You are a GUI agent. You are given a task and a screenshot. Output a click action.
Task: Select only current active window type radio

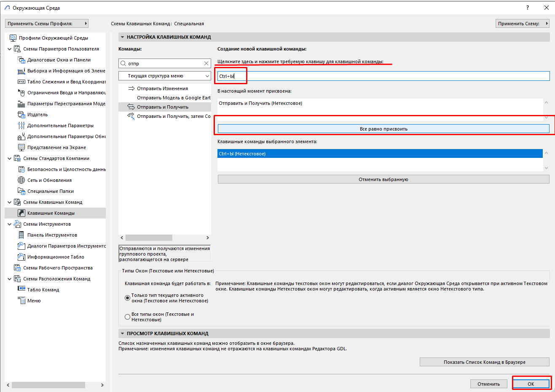point(127,298)
